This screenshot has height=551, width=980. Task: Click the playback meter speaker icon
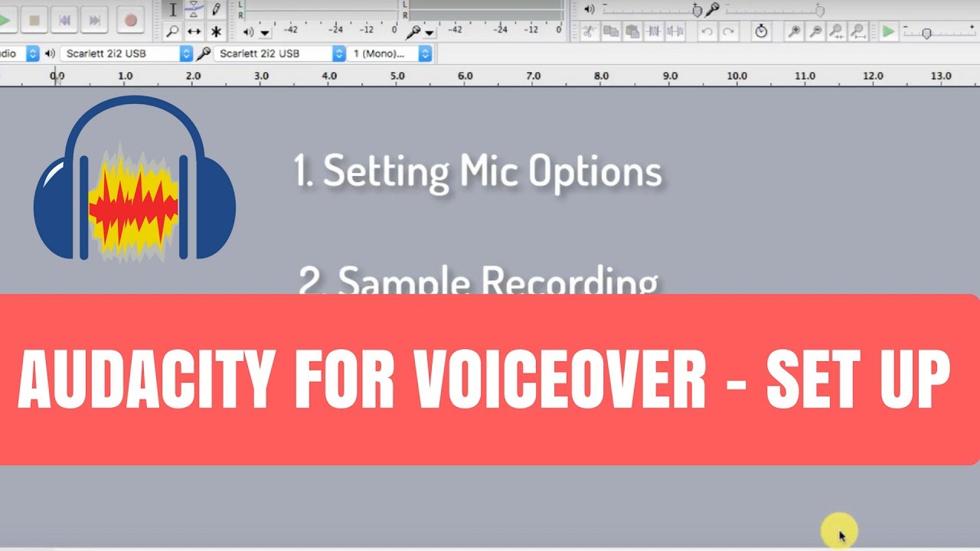coord(248,32)
